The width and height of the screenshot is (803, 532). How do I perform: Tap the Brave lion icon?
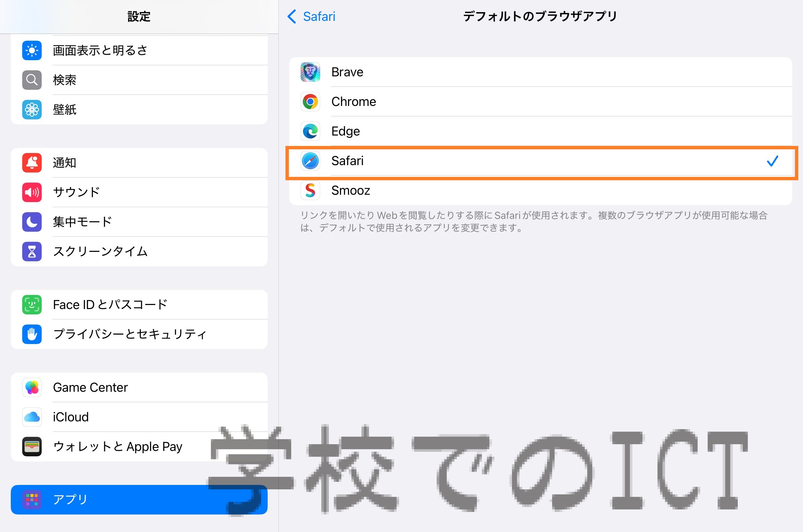tap(310, 72)
